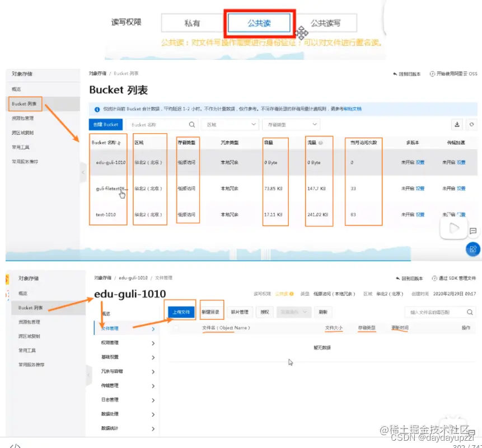
Task: Click the download icon above the bucket table
Action: pos(457,124)
